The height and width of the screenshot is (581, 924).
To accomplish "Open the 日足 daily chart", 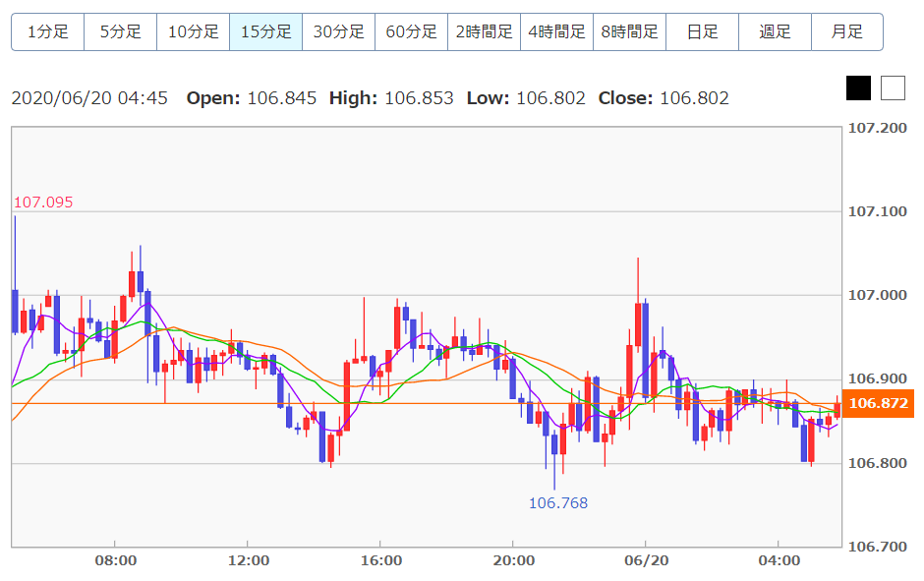I will pos(703,31).
